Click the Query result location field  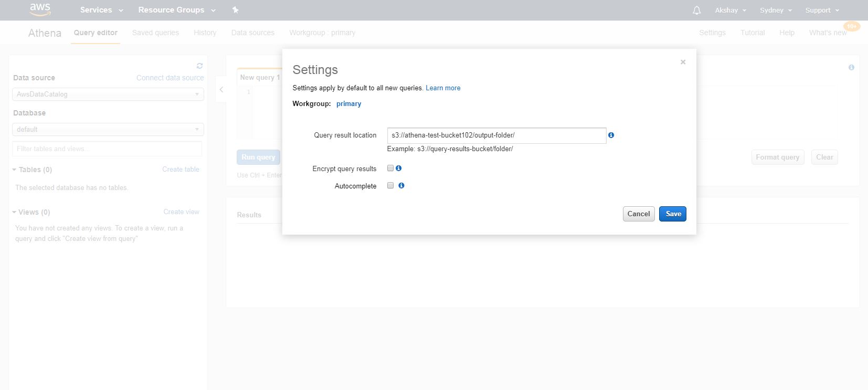tap(496, 135)
